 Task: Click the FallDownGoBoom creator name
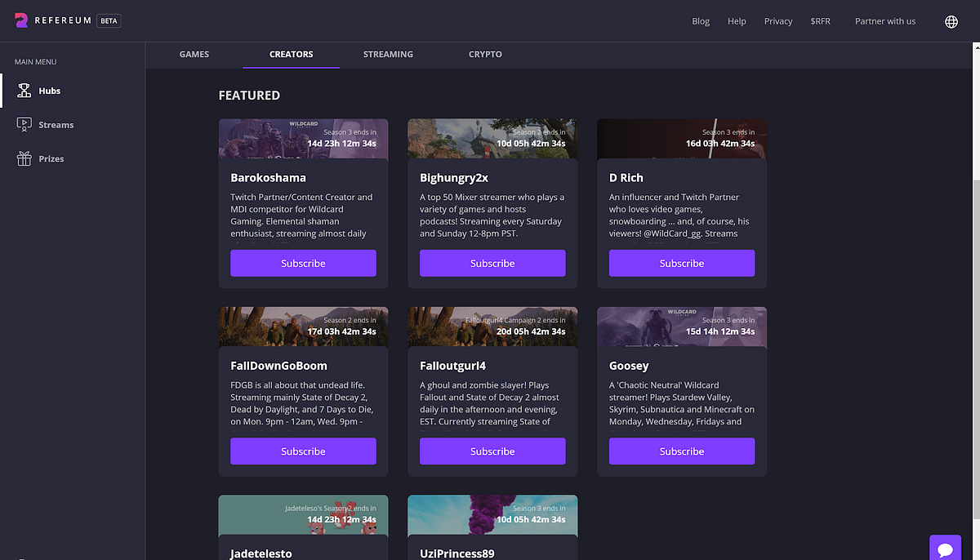coord(278,365)
